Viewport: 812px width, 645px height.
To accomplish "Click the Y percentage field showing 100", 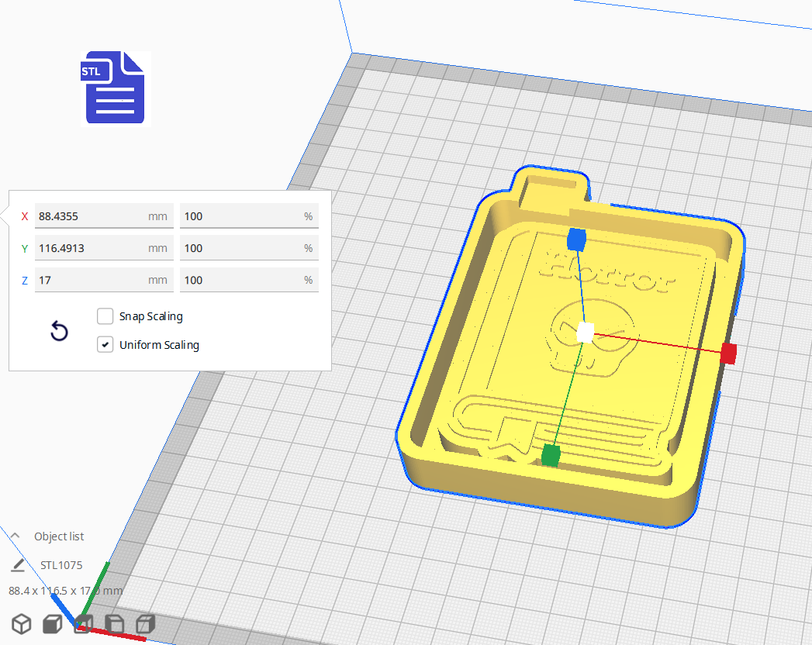I will 249,248.
